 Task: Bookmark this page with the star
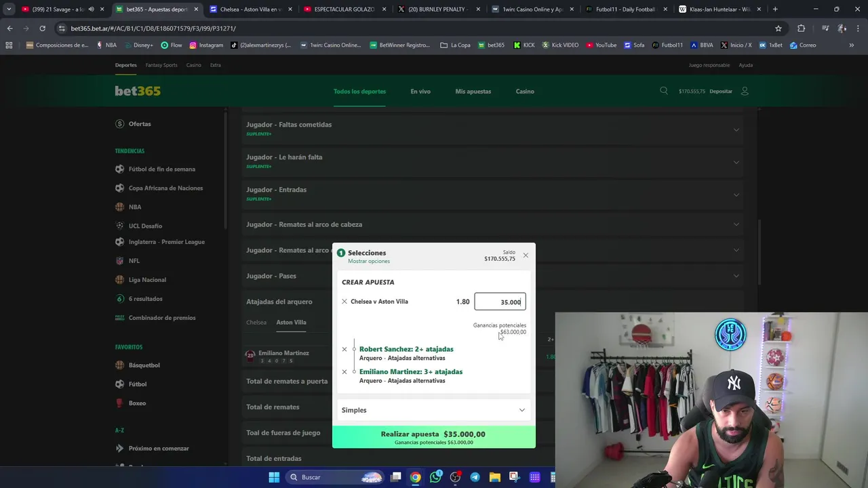778,28
